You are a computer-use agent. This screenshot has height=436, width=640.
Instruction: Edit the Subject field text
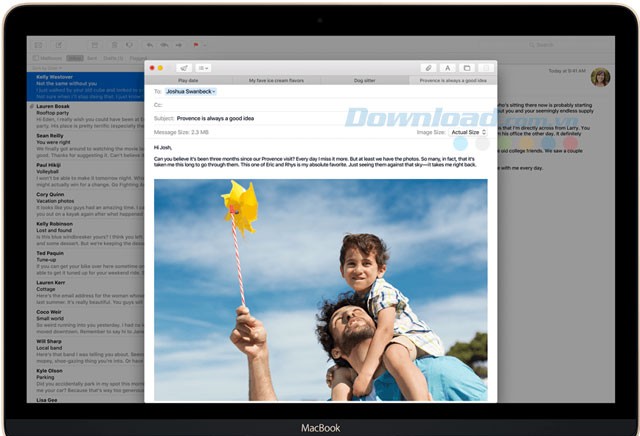click(215, 118)
